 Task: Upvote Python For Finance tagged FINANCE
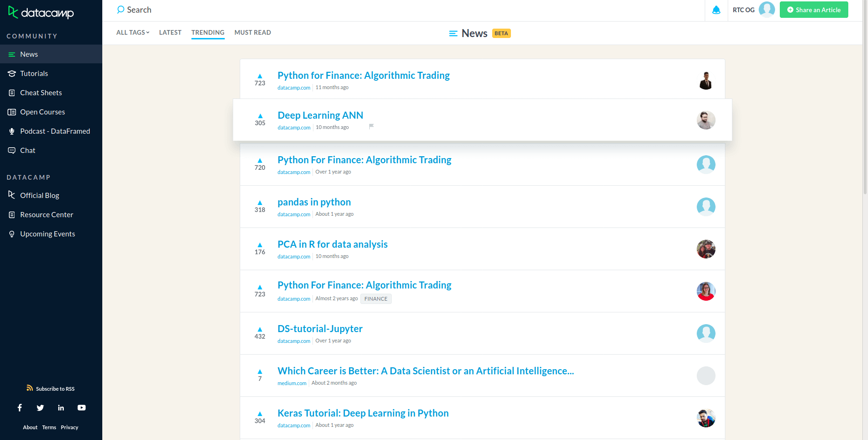260,287
